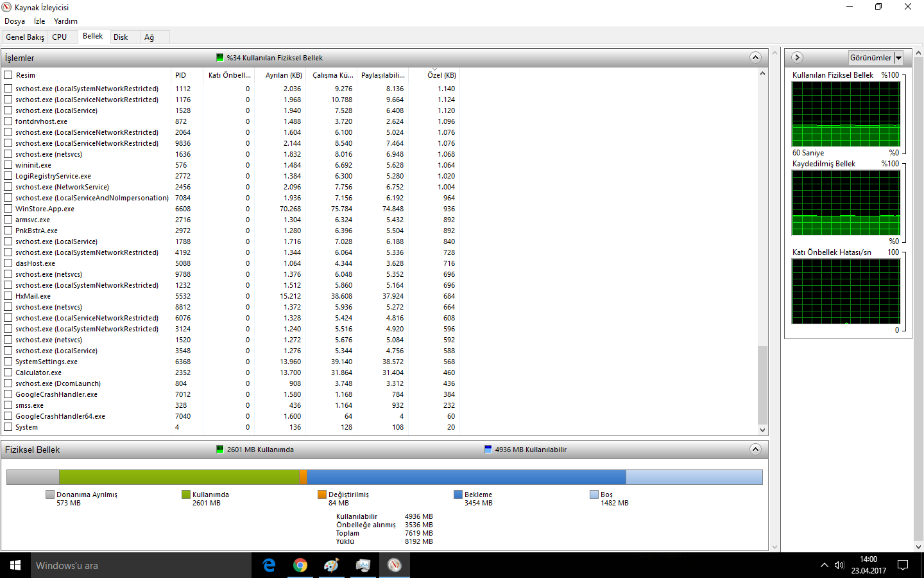This screenshot has height=578, width=924.
Task: Open the volume control in the system tray
Action: (839, 565)
